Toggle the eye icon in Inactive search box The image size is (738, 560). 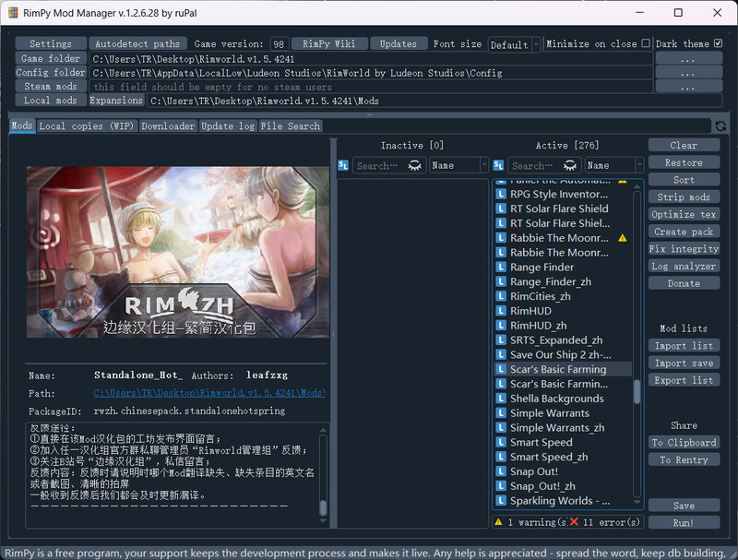[x=415, y=165]
